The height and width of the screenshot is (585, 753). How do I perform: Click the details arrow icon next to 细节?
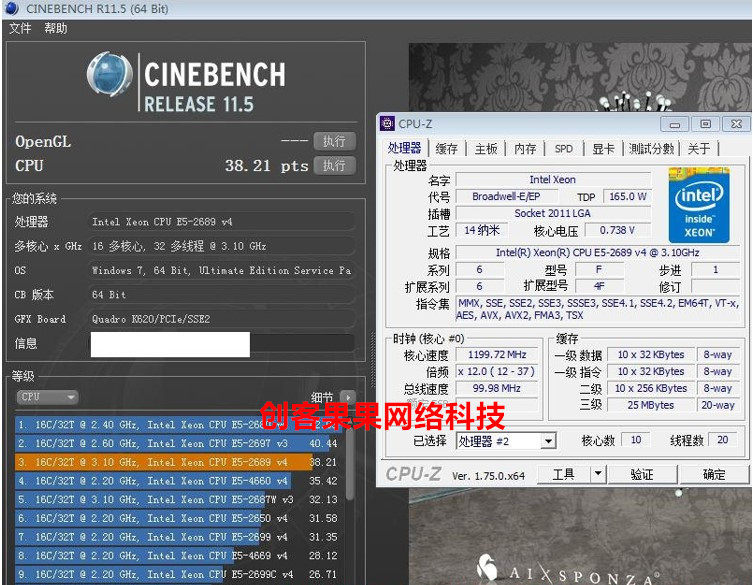pos(348,397)
